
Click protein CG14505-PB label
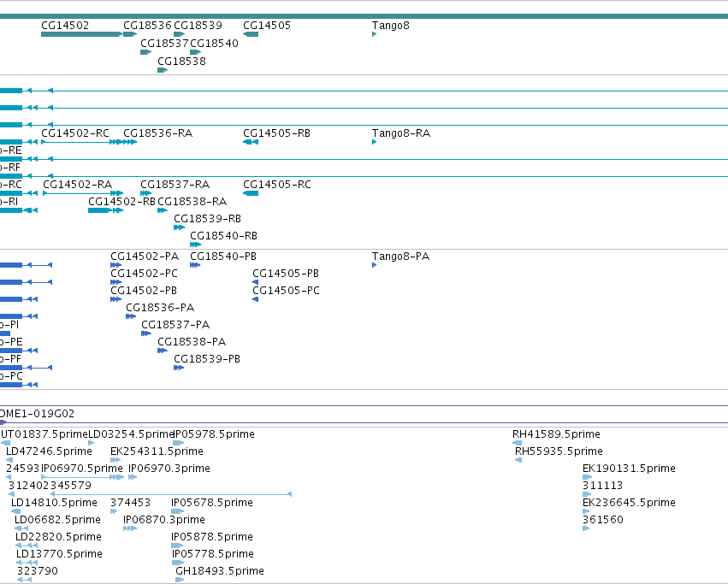[286, 274]
